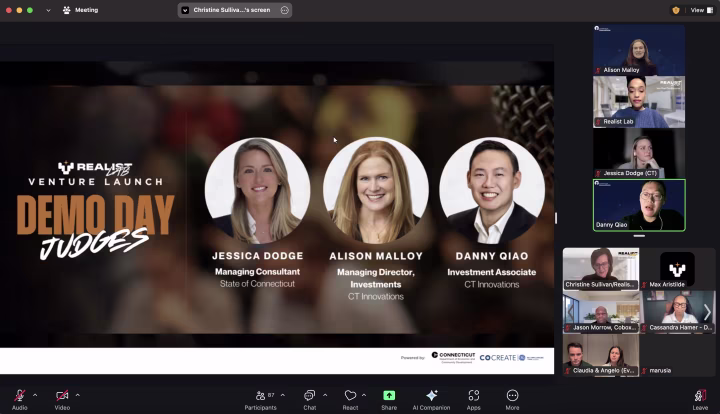Click the CoCreate logo on slide footer
Viewport: 720px width, 414px height.
point(511,358)
